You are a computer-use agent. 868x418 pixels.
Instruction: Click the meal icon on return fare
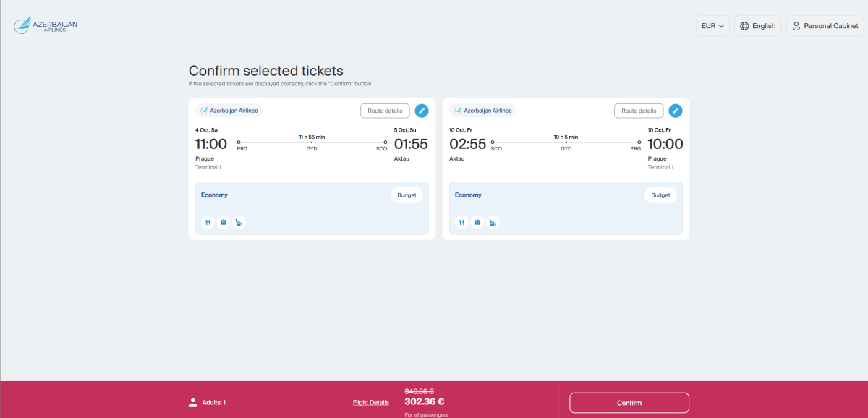pyautogui.click(x=461, y=223)
